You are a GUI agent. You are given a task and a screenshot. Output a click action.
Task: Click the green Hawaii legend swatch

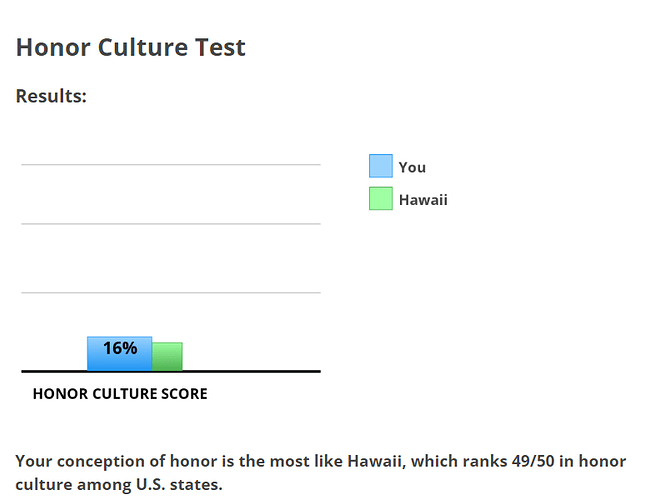pos(381,198)
